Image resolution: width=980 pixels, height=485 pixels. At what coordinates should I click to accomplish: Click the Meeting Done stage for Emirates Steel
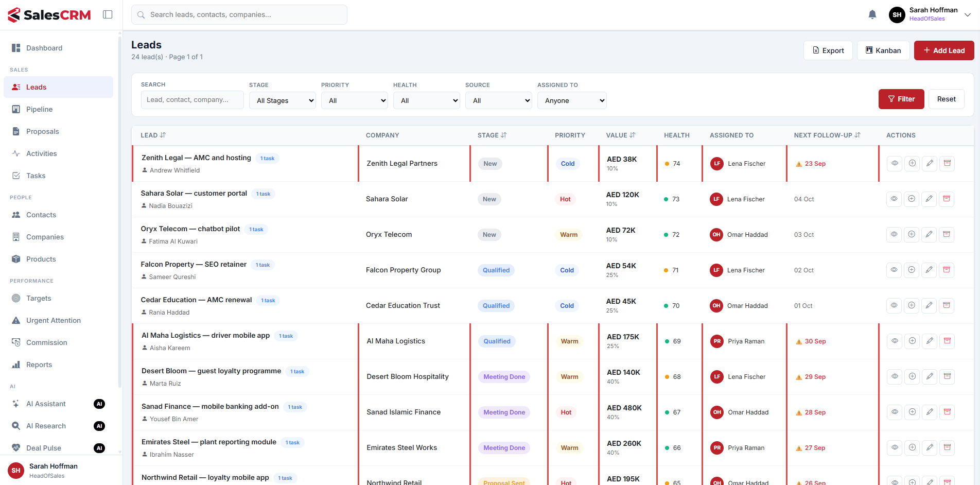[504, 448]
